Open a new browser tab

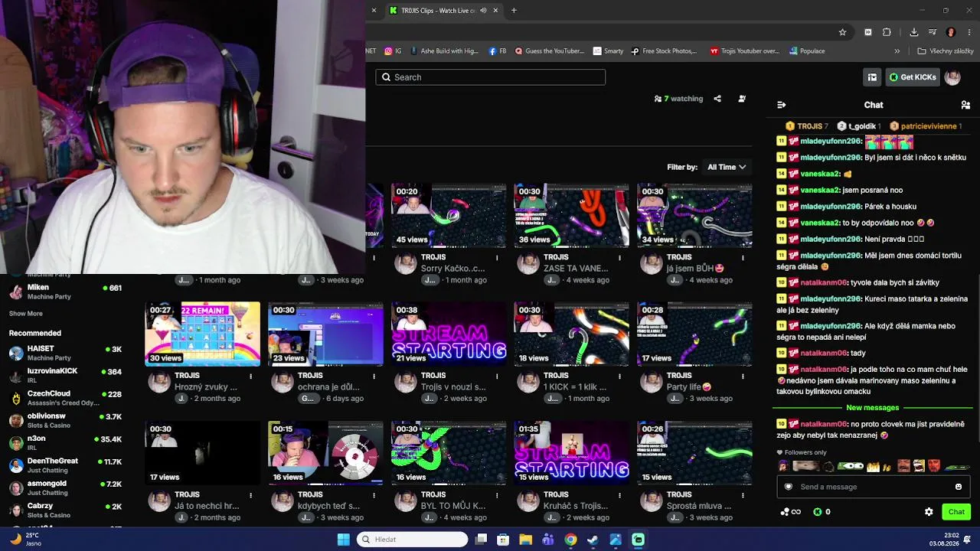(x=514, y=11)
